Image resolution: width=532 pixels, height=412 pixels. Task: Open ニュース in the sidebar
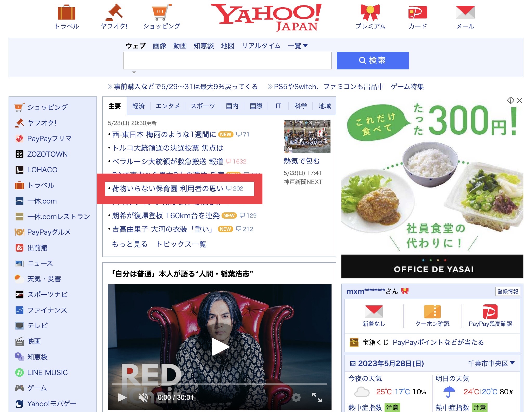[40, 263]
